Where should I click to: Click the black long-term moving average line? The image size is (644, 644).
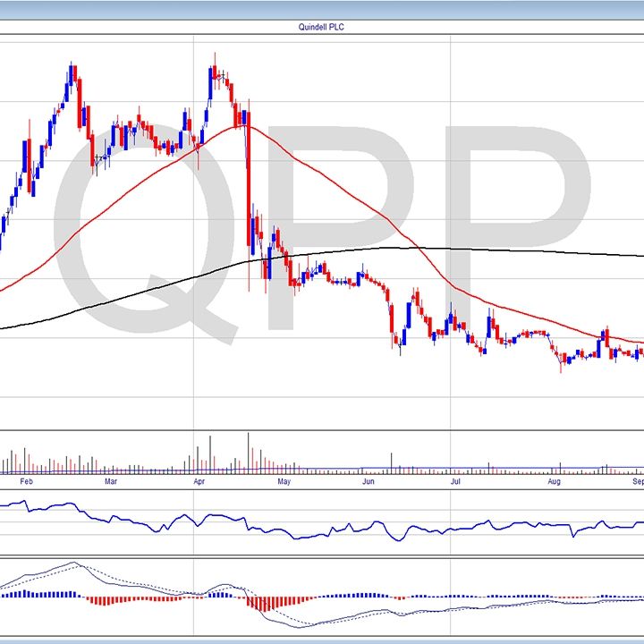385,248
